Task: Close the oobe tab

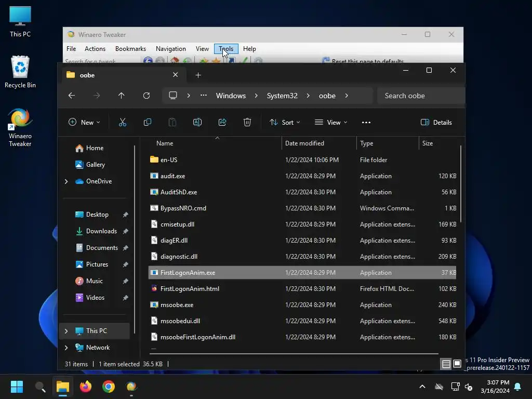Action: click(175, 75)
